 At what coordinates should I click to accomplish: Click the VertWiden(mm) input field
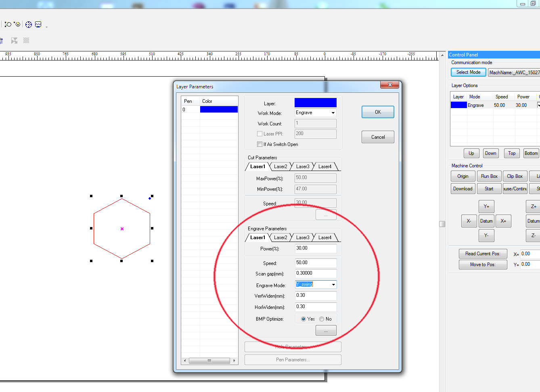click(316, 296)
